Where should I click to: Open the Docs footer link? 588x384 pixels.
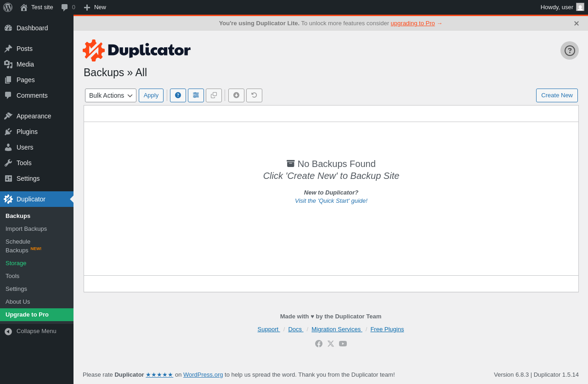pos(296,329)
